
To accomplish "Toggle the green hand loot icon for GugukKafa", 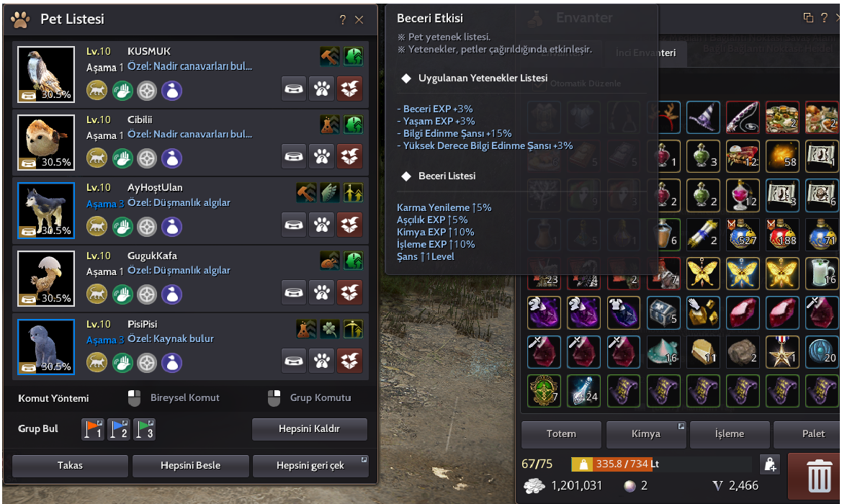I will pos(122,294).
